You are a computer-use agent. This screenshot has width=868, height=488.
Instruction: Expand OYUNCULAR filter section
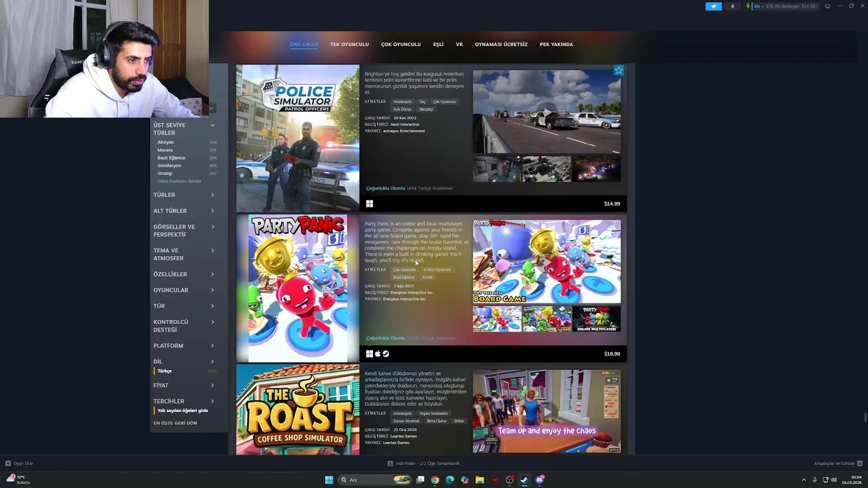tap(184, 290)
